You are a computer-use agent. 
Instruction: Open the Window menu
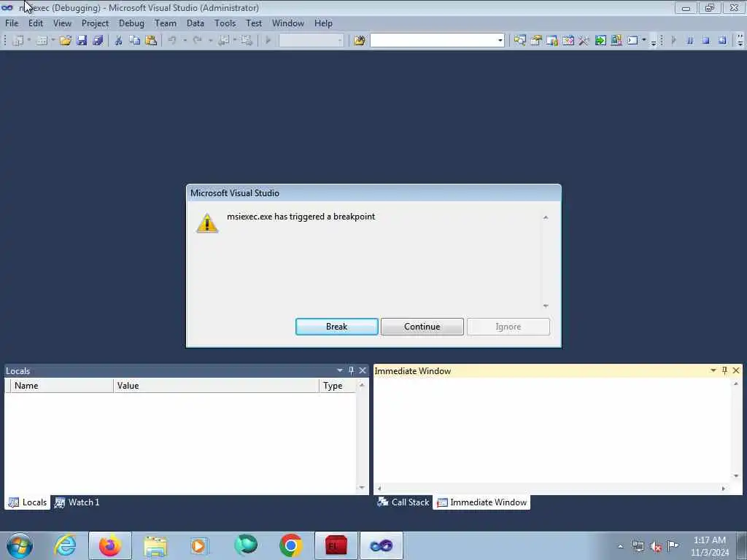288,23
